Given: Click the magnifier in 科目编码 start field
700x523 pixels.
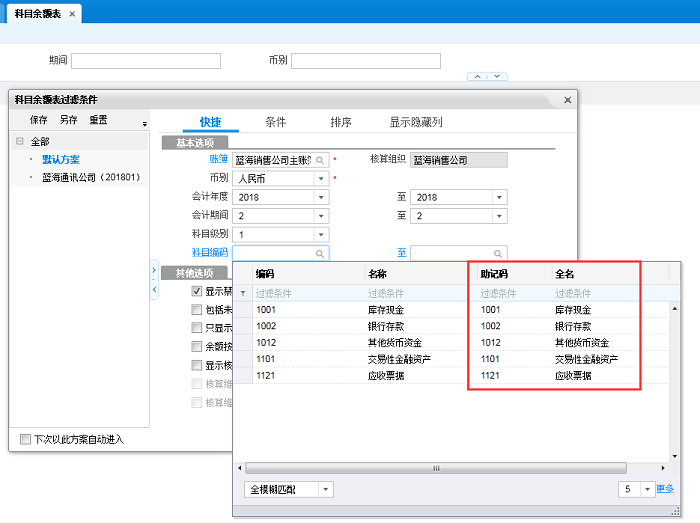Looking at the screenshot, I should point(320,254).
